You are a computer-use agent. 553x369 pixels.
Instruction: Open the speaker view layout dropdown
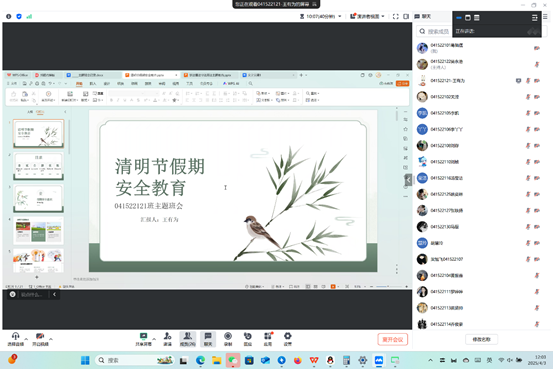click(367, 16)
